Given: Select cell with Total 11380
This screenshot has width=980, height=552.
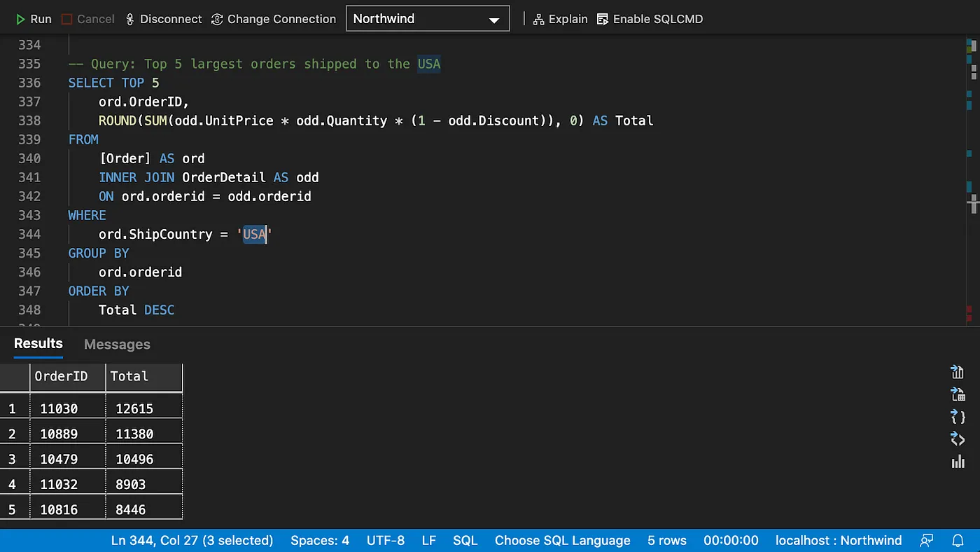Looking at the screenshot, I should coord(144,434).
